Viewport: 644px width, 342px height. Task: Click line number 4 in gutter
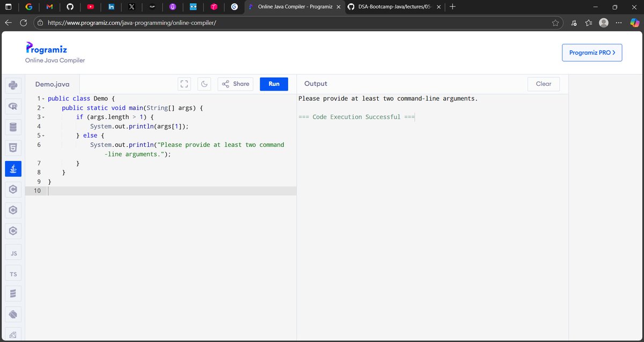[39, 127]
